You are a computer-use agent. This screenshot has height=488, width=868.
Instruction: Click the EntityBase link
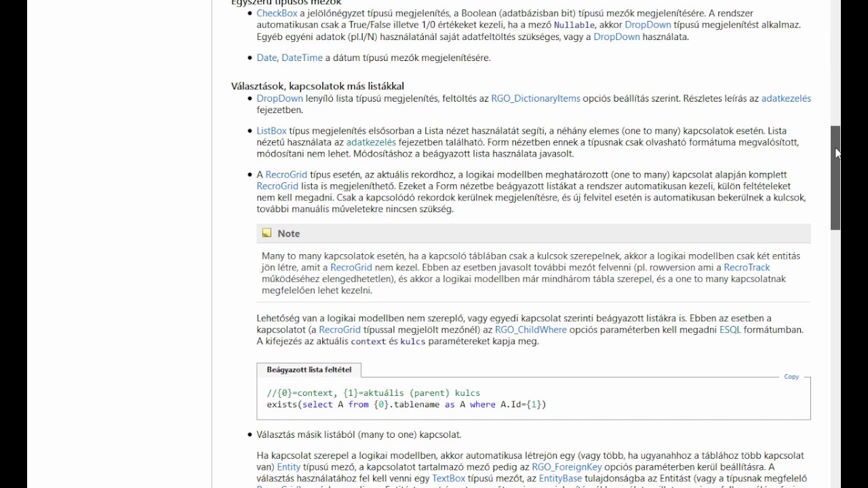click(560, 478)
